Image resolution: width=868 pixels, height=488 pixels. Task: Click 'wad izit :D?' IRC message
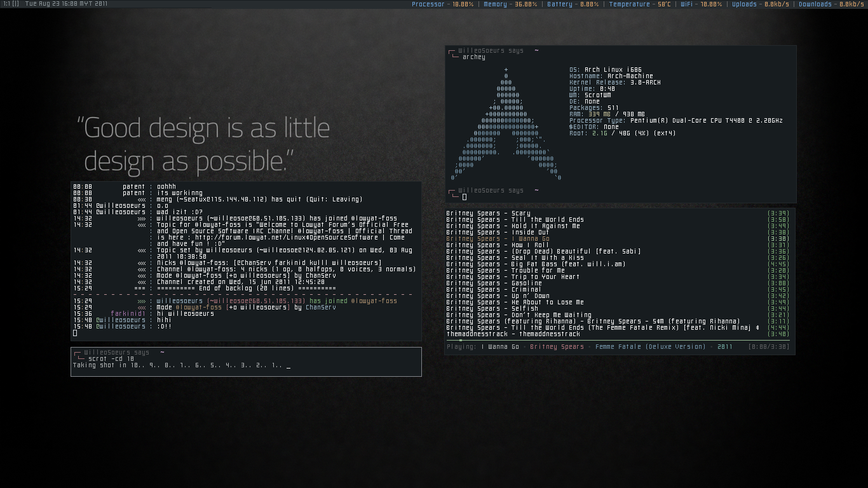point(180,212)
